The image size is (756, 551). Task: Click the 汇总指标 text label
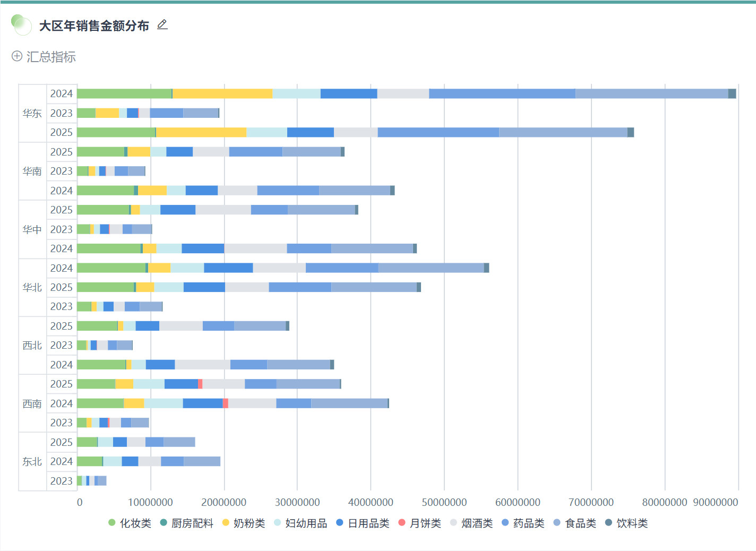tap(51, 57)
